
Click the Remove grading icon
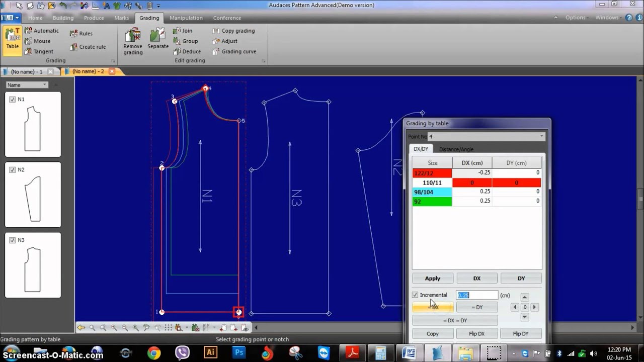(x=133, y=41)
